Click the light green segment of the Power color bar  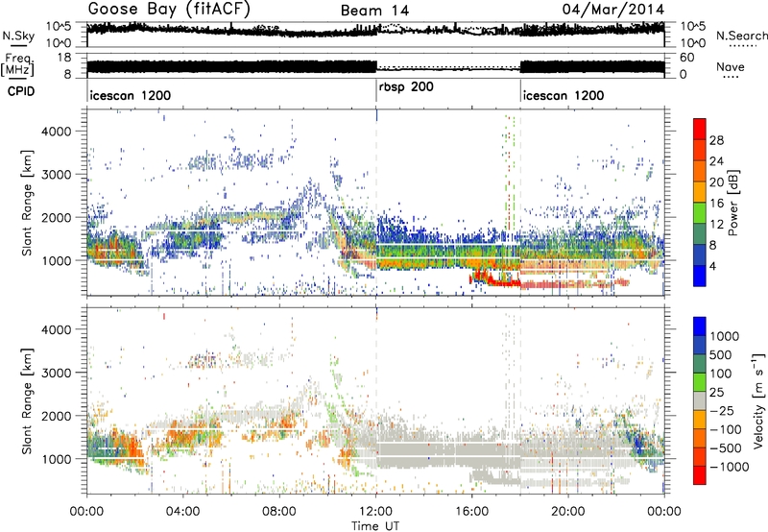700,213
